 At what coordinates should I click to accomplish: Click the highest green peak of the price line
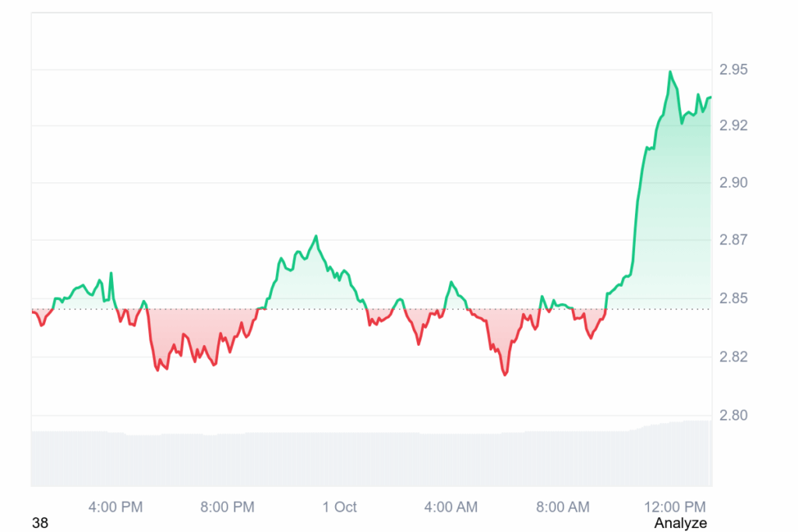[x=669, y=72]
